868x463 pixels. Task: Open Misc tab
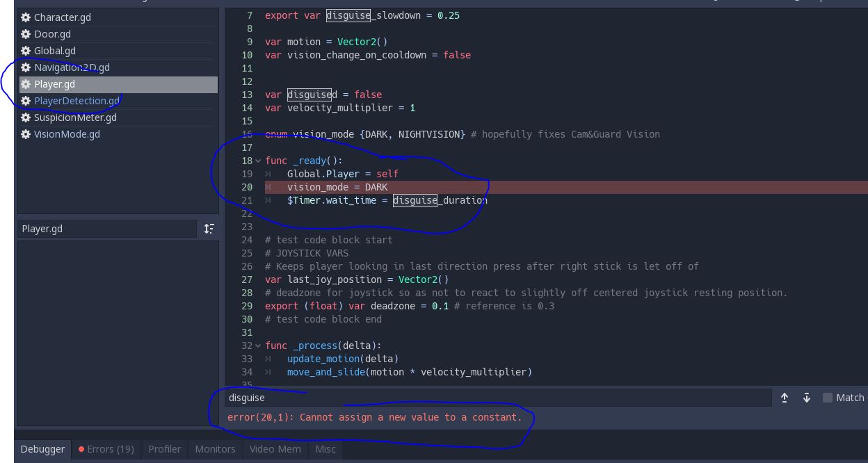pos(325,449)
